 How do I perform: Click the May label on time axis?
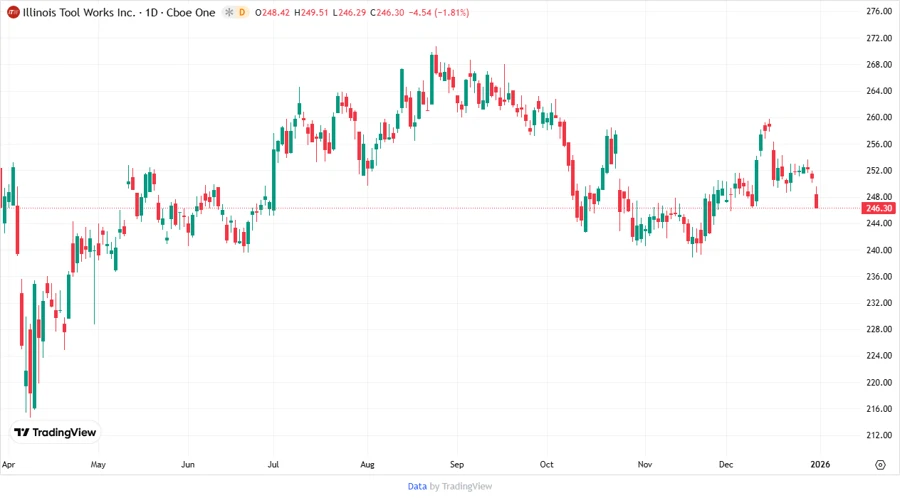98,465
